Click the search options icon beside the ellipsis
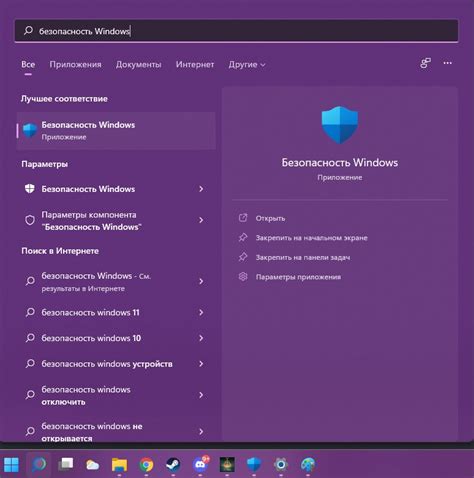This screenshot has height=478, width=474. tap(425, 63)
